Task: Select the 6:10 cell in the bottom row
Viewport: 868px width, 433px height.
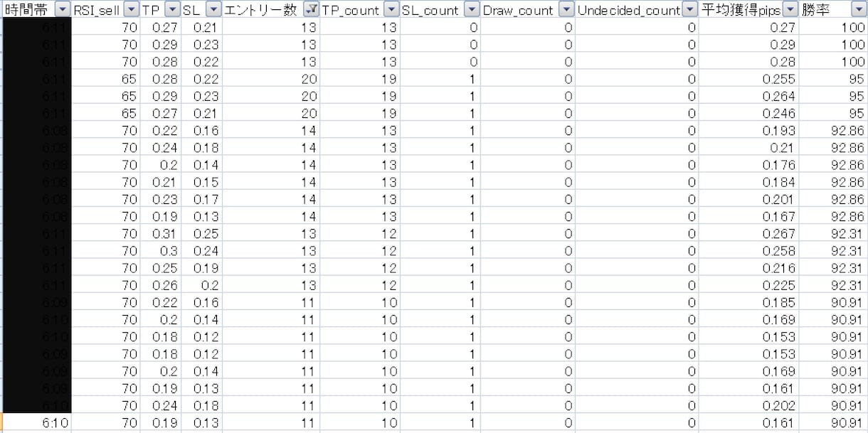Action: [36, 422]
